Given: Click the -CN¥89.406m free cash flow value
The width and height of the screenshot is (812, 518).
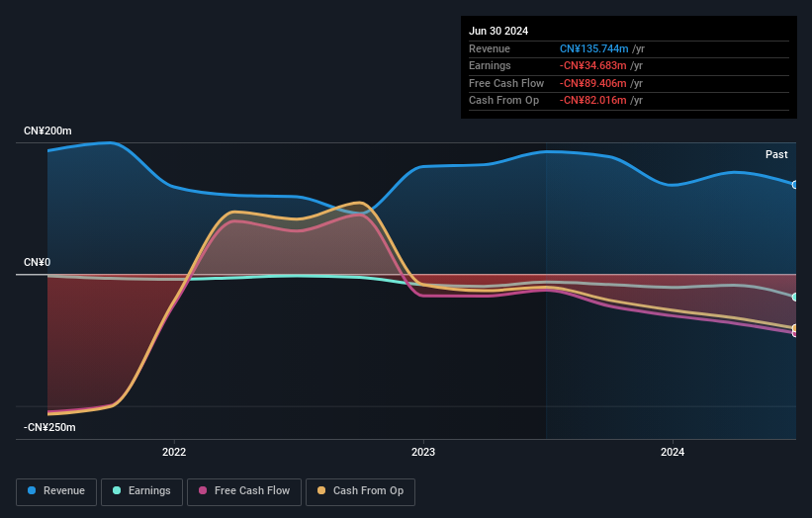Looking at the screenshot, I should coord(593,83).
